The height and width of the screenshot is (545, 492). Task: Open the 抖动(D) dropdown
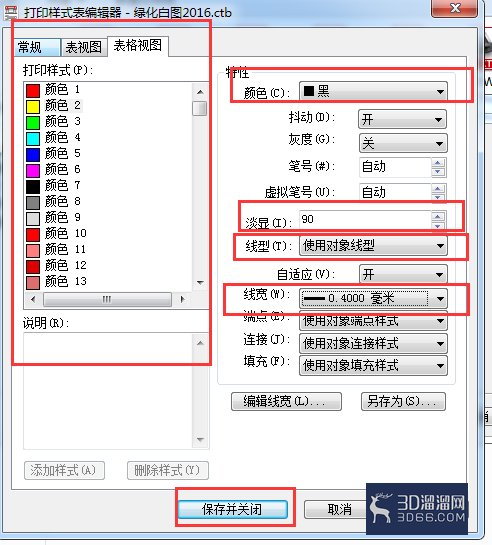403,120
